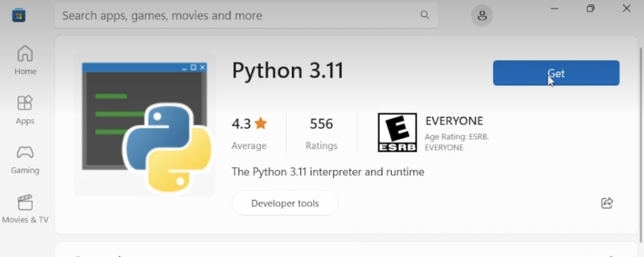Click the Get button to install Python
The height and width of the screenshot is (257, 644).
[556, 73]
